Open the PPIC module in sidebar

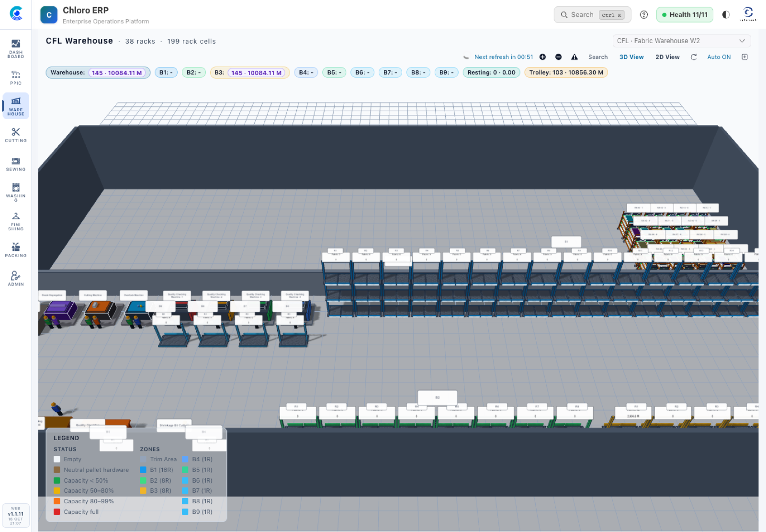(x=16, y=78)
